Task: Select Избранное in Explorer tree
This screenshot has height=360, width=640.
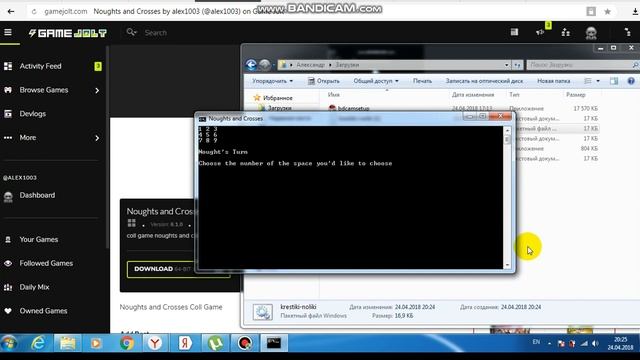Action: coord(278,98)
